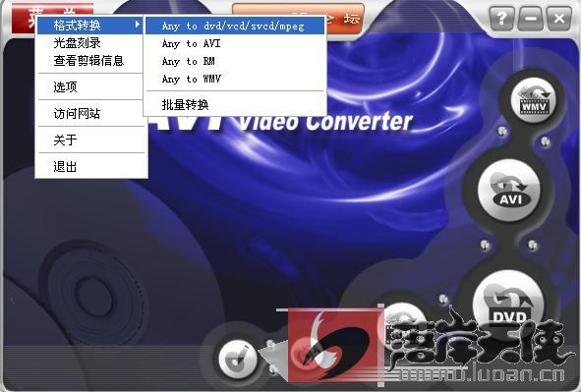Click 访问网站 menu item
Viewport: 581px width, 392px height.
90,114
